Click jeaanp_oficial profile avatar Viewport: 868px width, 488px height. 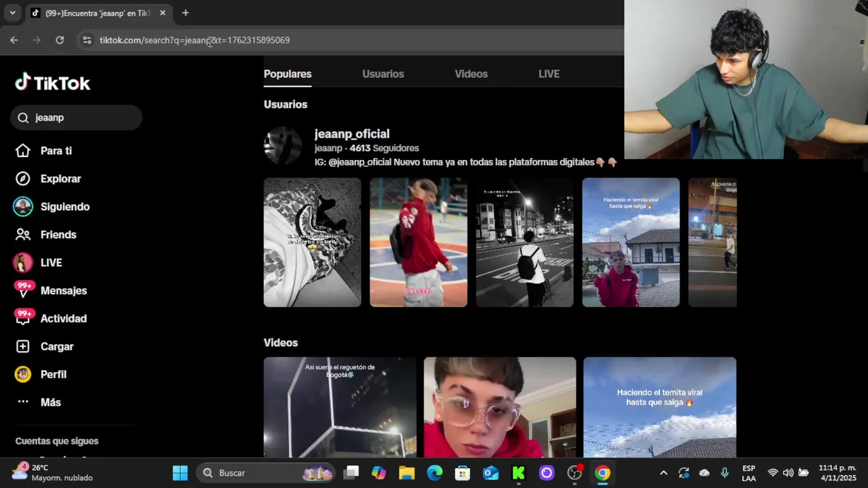click(283, 146)
